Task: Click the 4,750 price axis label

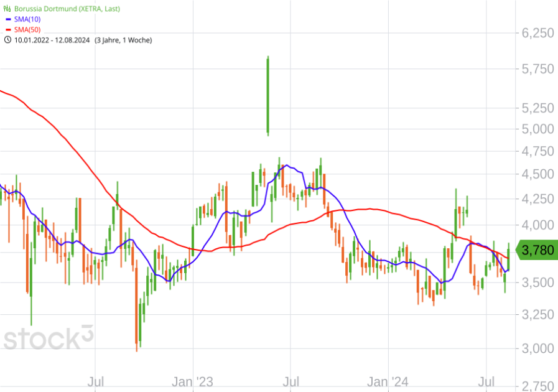Action: pyautogui.click(x=537, y=151)
